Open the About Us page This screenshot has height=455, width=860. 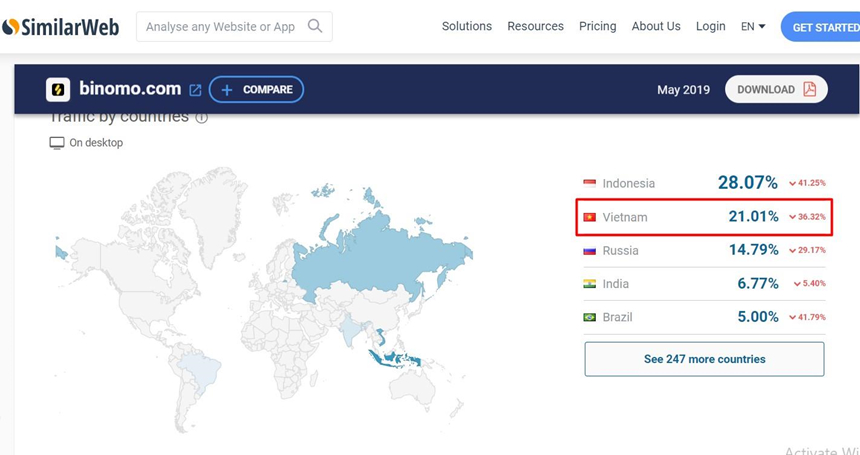pos(656,26)
